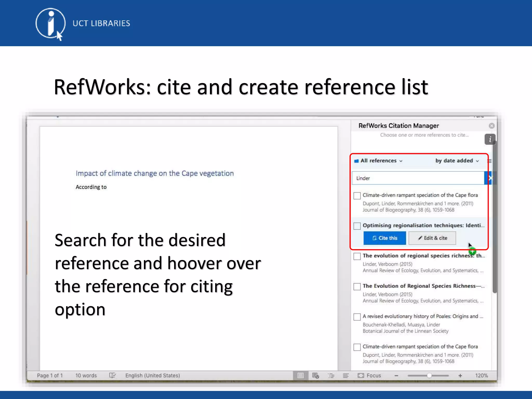Viewport: 532px width, 399px height.
Task: Click the zoom out minus button
Action: (x=396, y=376)
